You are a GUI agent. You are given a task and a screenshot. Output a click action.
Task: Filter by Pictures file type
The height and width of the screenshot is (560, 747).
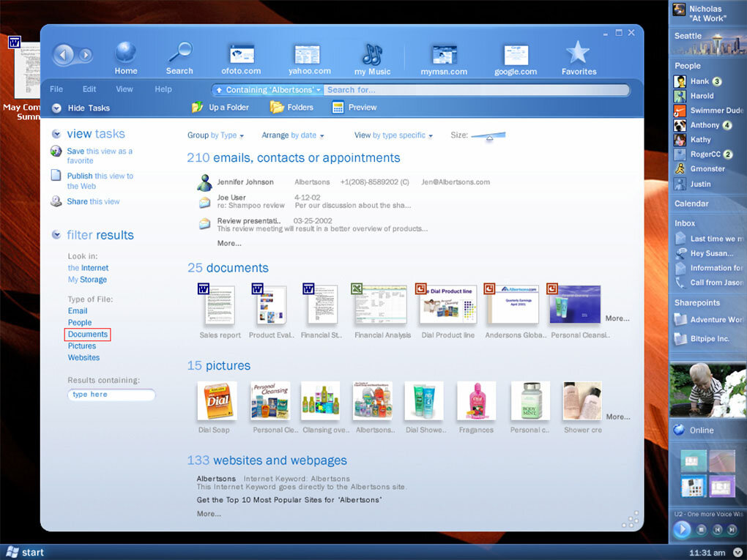click(82, 346)
